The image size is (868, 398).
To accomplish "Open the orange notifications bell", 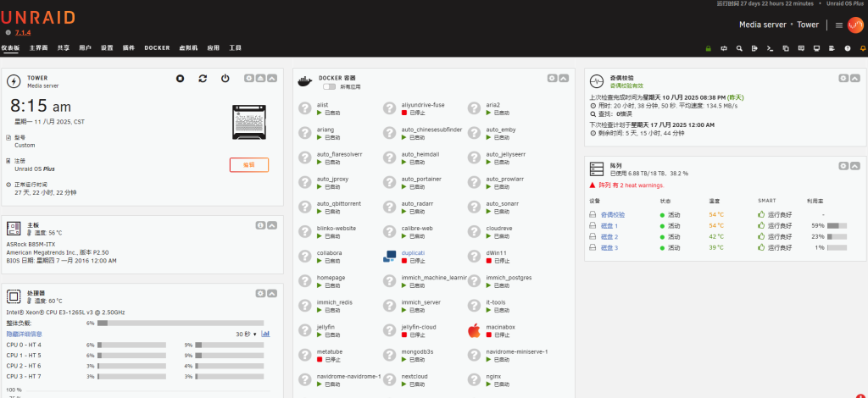I will [862, 48].
